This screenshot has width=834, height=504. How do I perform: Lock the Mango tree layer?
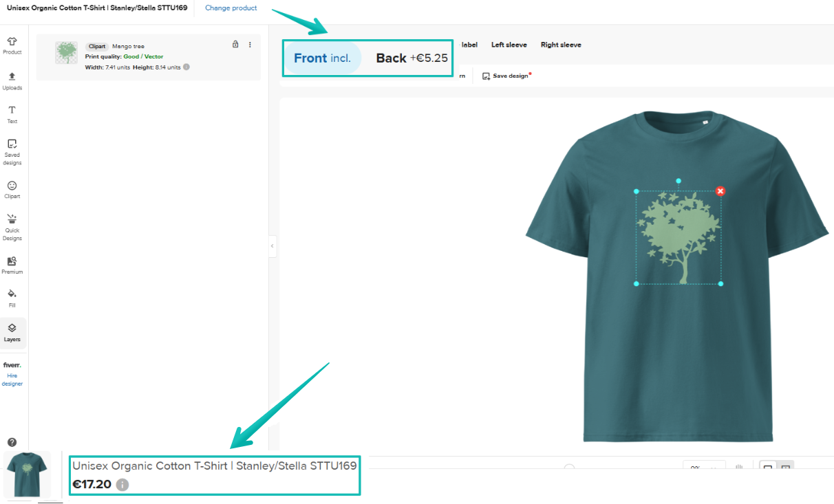click(235, 44)
